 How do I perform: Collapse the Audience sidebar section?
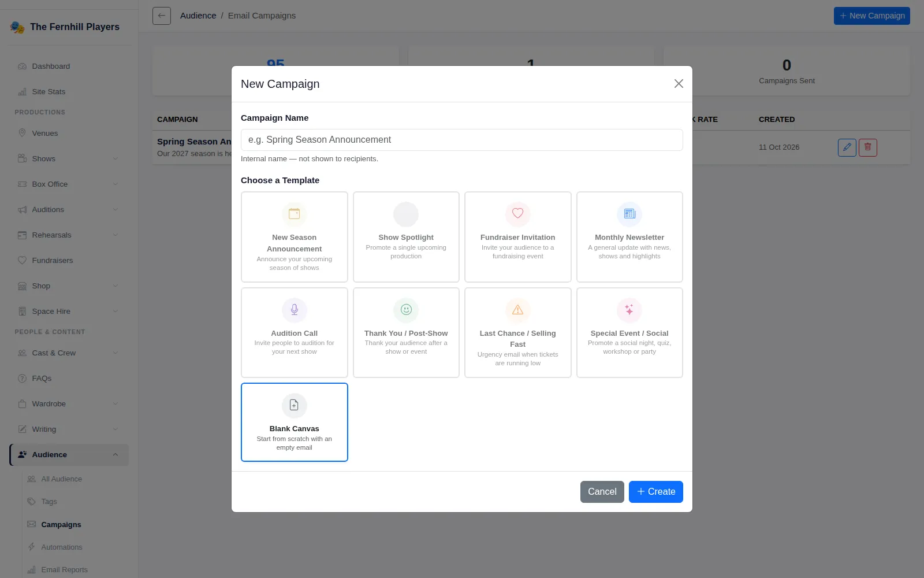[x=69, y=455]
